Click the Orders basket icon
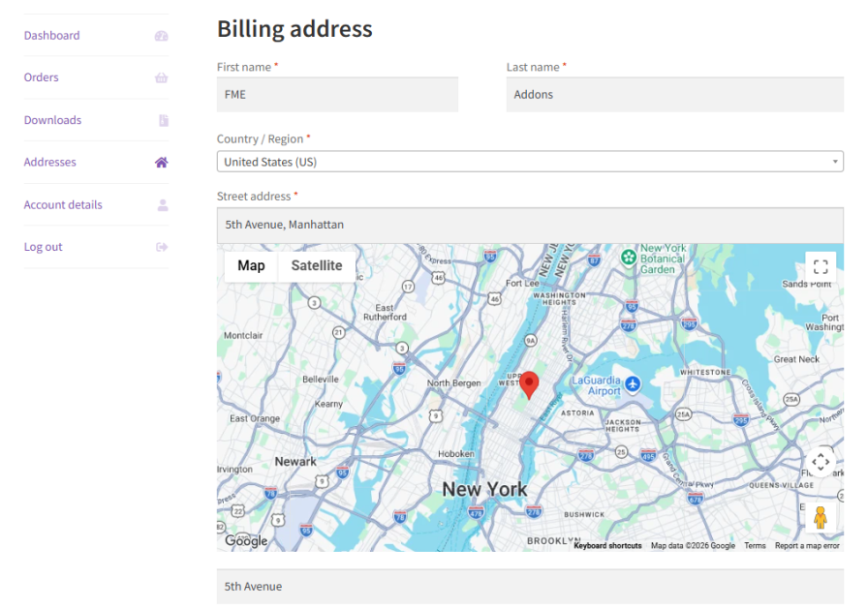The width and height of the screenshot is (868, 610). [161, 78]
